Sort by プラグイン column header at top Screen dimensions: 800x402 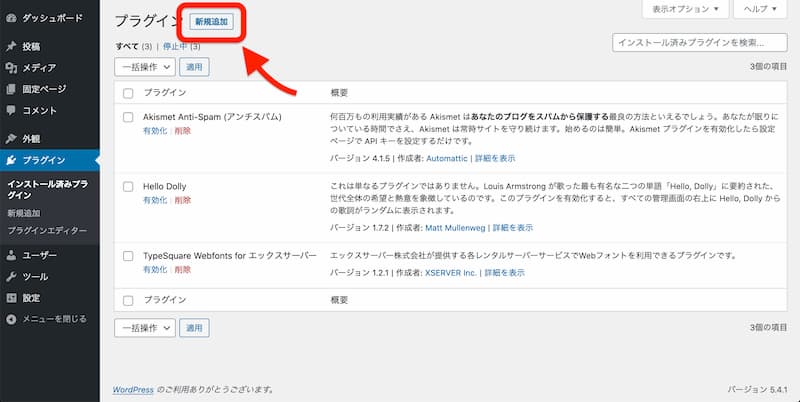coord(164,93)
